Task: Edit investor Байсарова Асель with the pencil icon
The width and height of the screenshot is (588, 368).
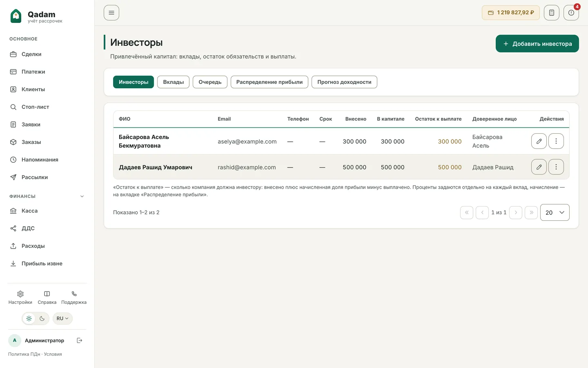Action: pyautogui.click(x=539, y=141)
